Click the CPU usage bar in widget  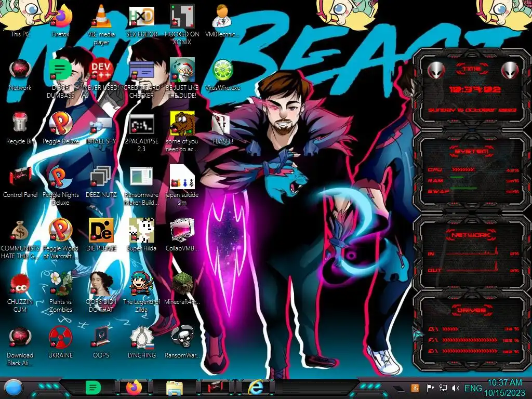pos(463,169)
